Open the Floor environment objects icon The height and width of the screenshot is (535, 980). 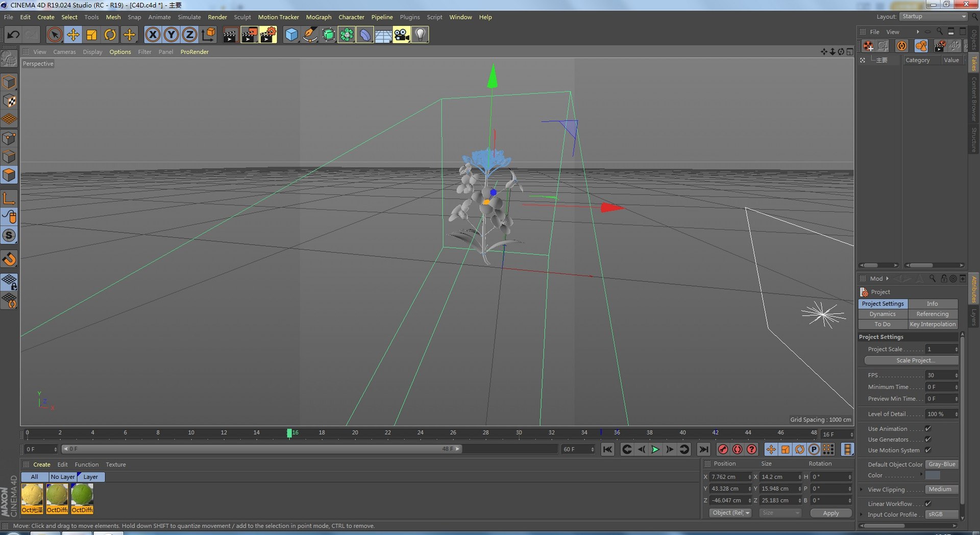coord(383,35)
